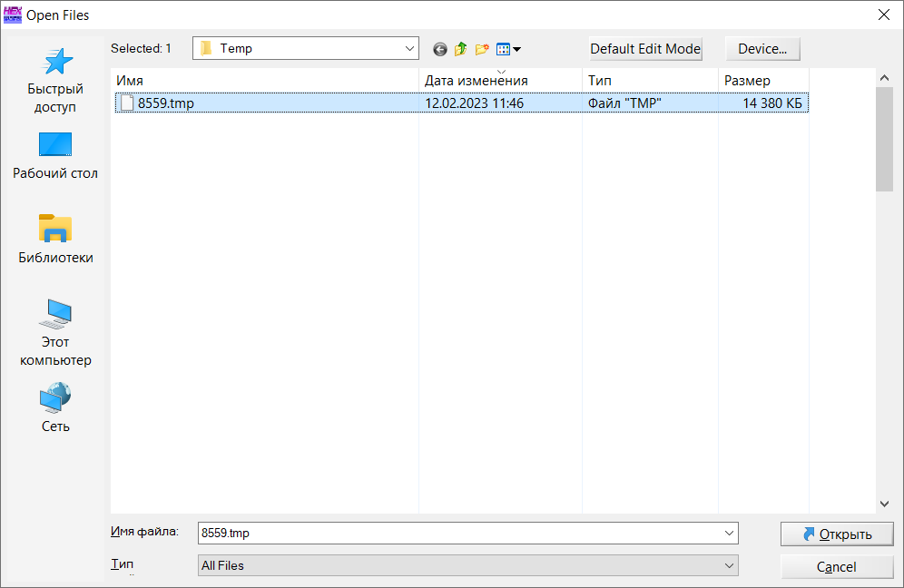Click the Default Edit Mode button
Viewport: 904px width, 588px height.
click(x=645, y=49)
